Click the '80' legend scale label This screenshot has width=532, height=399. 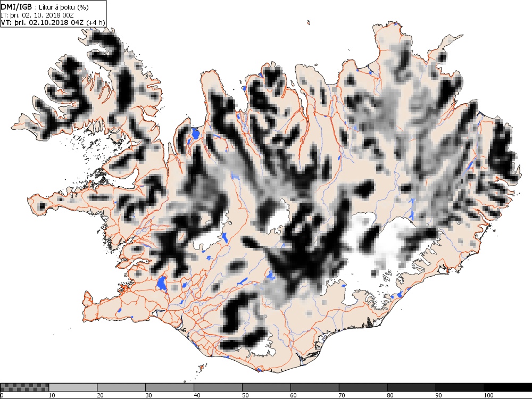tap(390, 396)
